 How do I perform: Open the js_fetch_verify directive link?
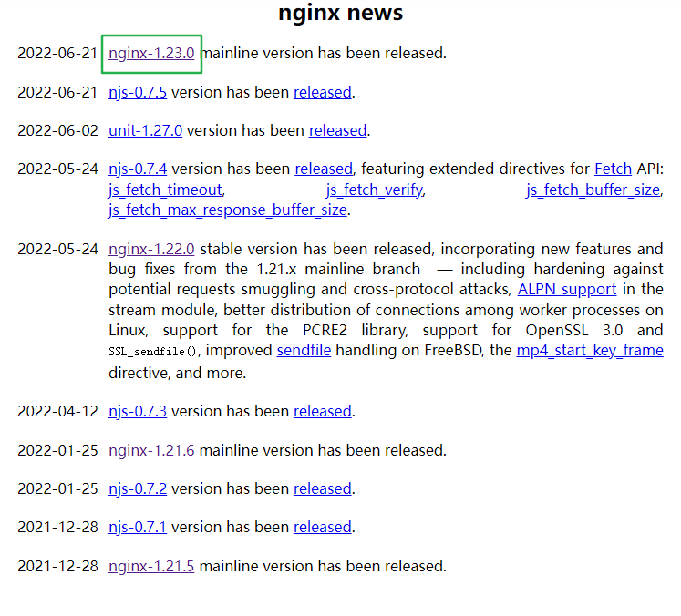pyautogui.click(x=375, y=190)
